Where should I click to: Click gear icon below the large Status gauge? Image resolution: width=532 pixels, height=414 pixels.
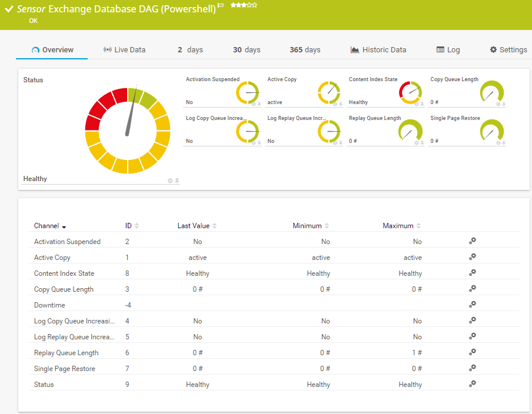click(x=170, y=181)
